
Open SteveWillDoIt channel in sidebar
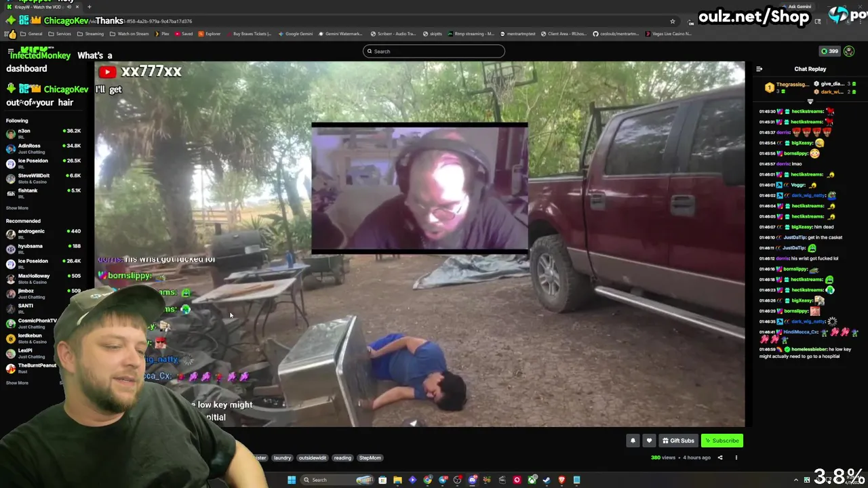pos(43,178)
